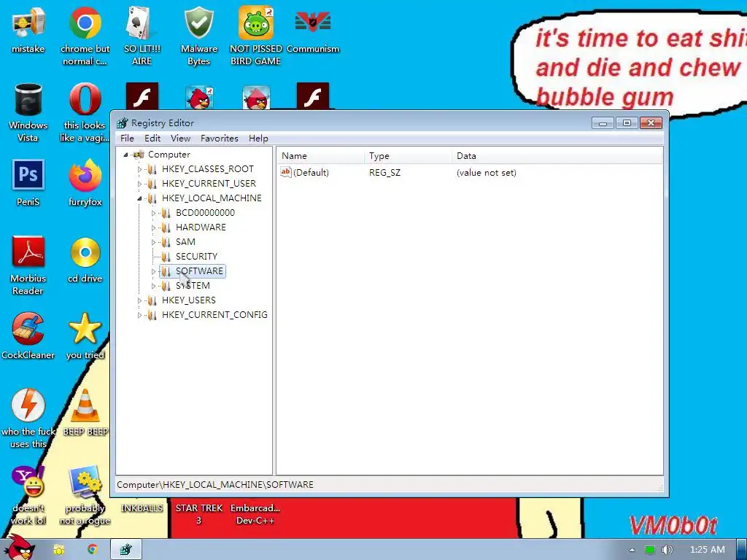Expand HKEY_USERS arrow

(139, 300)
